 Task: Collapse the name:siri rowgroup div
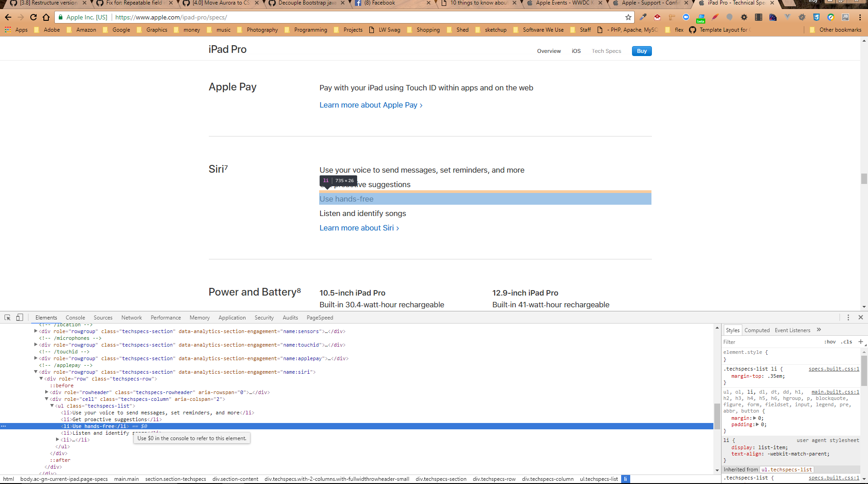36,372
